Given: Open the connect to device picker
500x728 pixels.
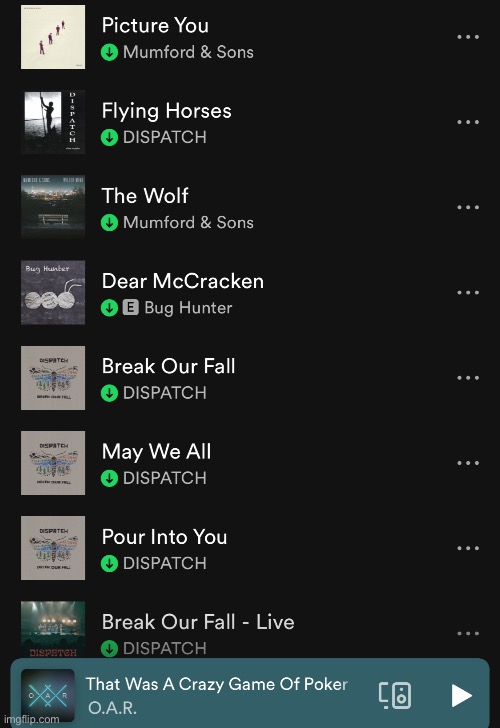Looking at the screenshot, I should [395, 695].
